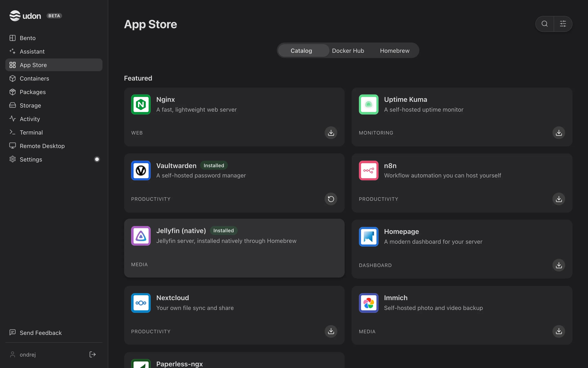
Task: Open Packages in the sidebar
Action: pyautogui.click(x=54, y=92)
